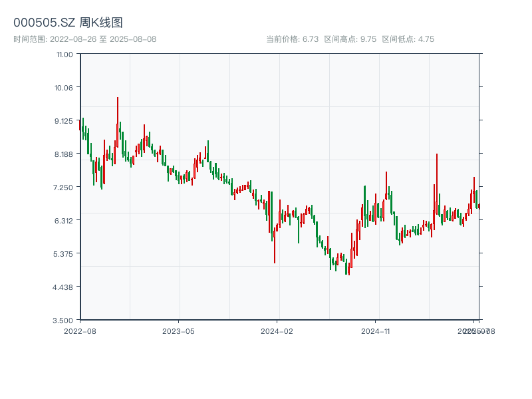
Task: Click the last candle at chart's right edge
Action: [479, 205]
